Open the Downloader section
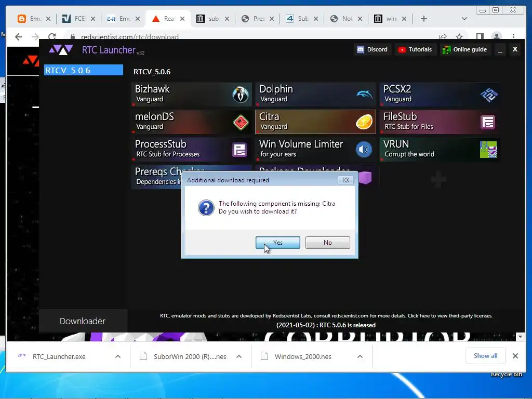This screenshot has width=532, height=399. click(x=83, y=321)
